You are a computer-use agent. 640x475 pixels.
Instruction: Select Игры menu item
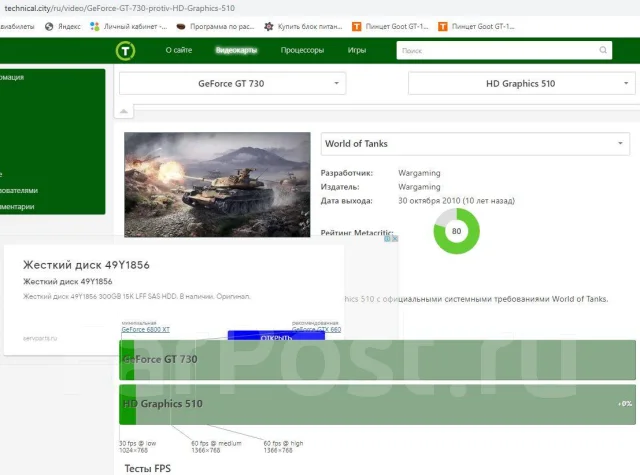tap(357, 50)
